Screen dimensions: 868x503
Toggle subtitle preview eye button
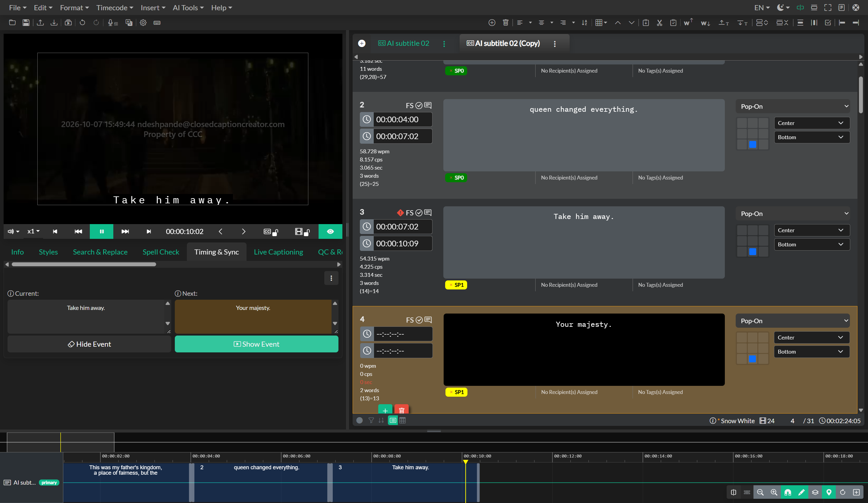tap(330, 231)
